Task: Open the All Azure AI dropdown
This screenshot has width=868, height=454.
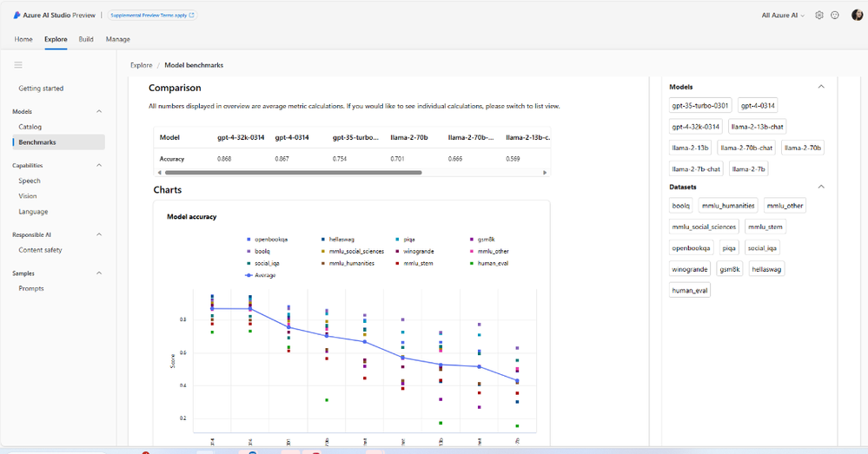Action: click(x=783, y=16)
